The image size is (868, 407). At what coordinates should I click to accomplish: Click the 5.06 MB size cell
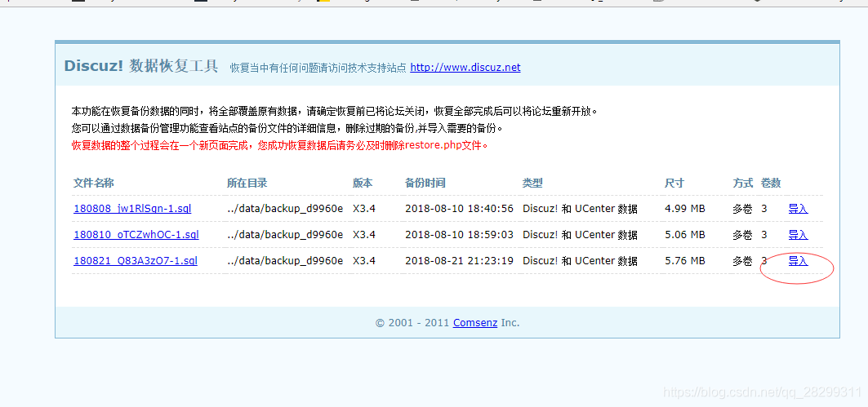685,235
